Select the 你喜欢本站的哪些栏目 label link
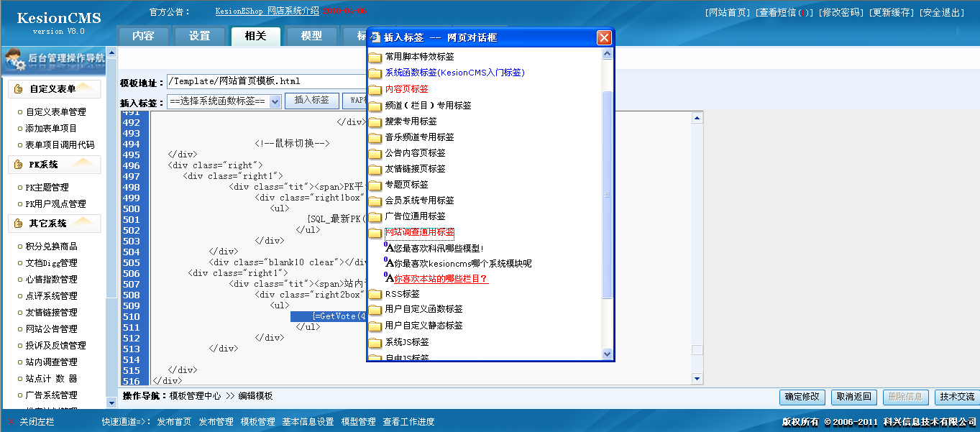Viewport: 980px width, 432px height. (441, 279)
